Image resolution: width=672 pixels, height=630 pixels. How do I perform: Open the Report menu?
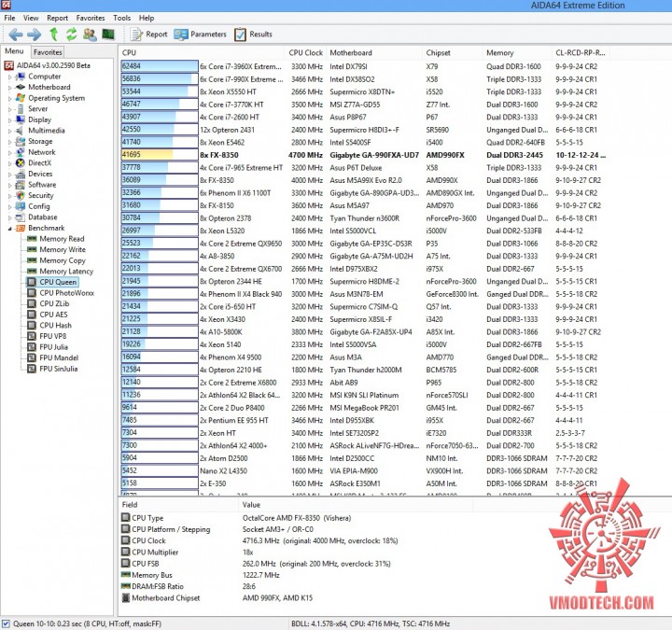tap(58, 18)
